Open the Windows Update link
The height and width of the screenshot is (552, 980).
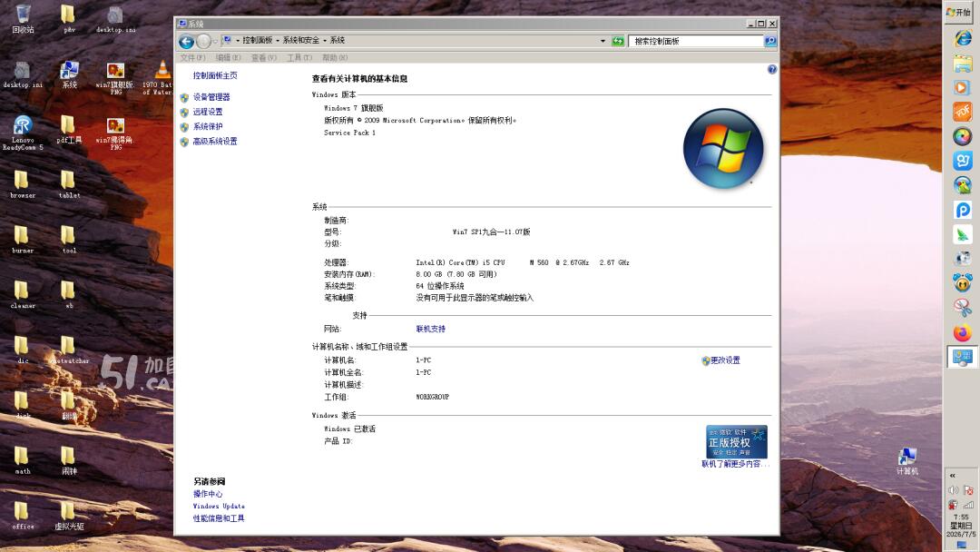219,507
